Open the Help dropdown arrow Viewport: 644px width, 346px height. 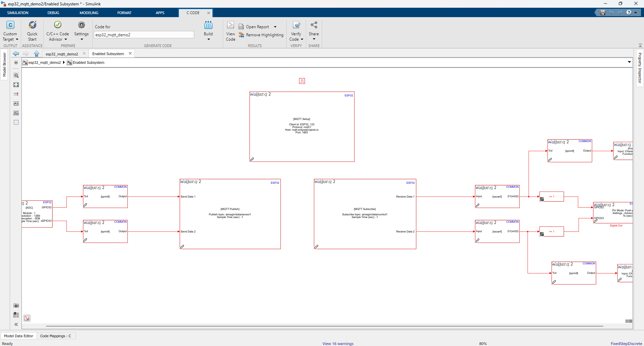[636, 13]
